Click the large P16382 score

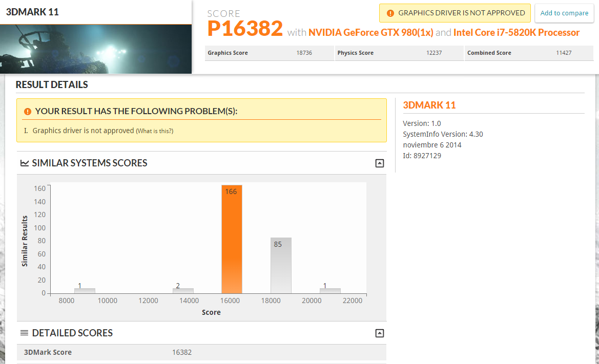coord(245,28)
